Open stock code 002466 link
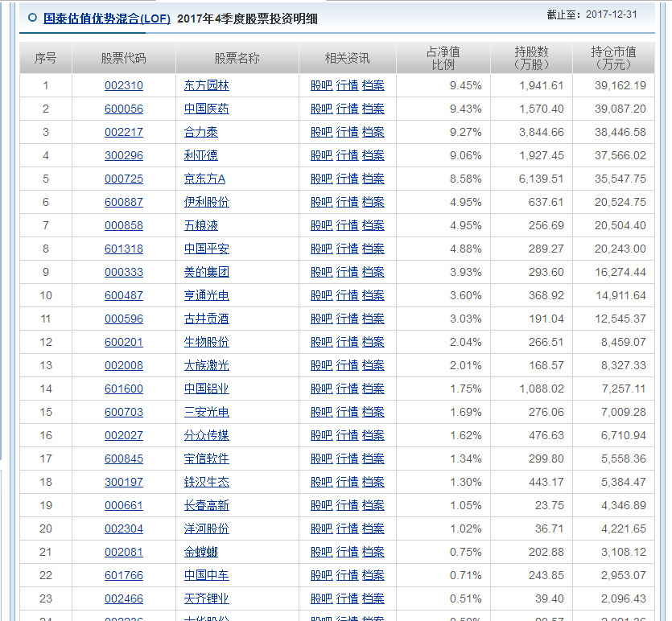Image resolution: width=672 pixels, height=621 pixels. pyautogui.click(x=124, y=599)
